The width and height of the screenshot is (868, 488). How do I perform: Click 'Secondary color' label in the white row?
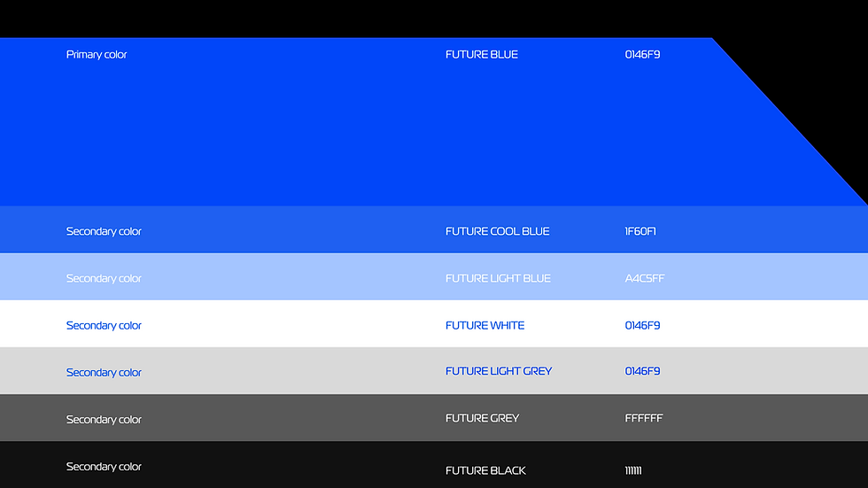[x=104, y=325]
